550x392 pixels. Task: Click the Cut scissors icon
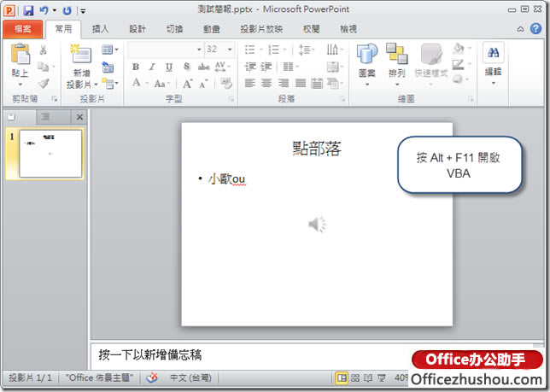(x=44, y=50)
